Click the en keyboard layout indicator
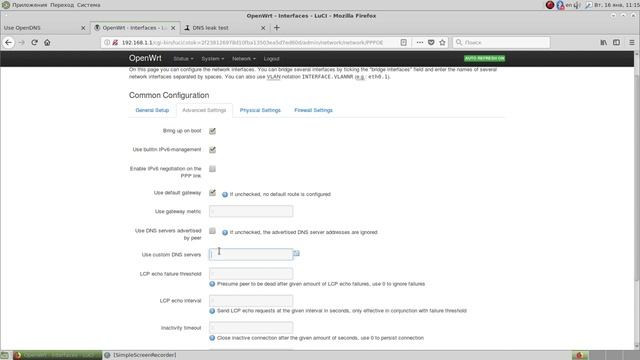Viewport: 640px width, 360px height. (x=569, y=5)
